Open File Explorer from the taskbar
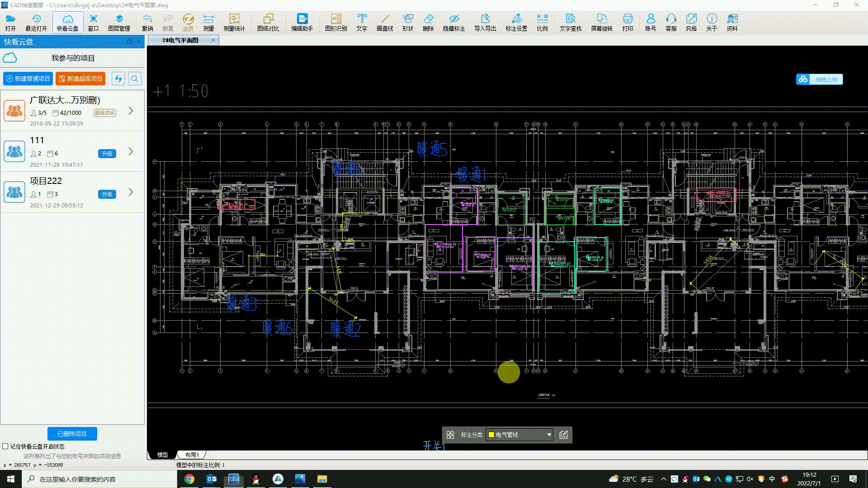The image size is (868, 488). 322,479
